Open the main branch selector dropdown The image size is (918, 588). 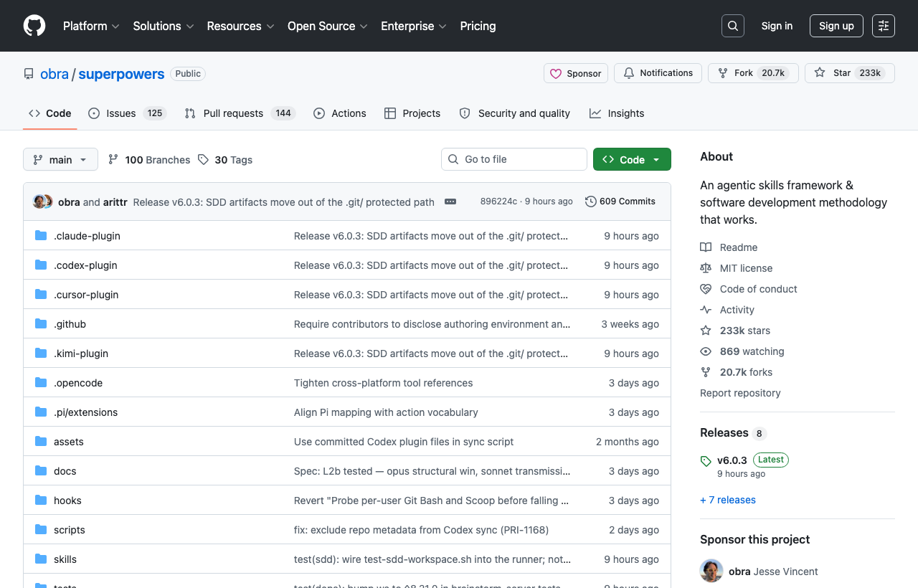click(x=60, y=159)
